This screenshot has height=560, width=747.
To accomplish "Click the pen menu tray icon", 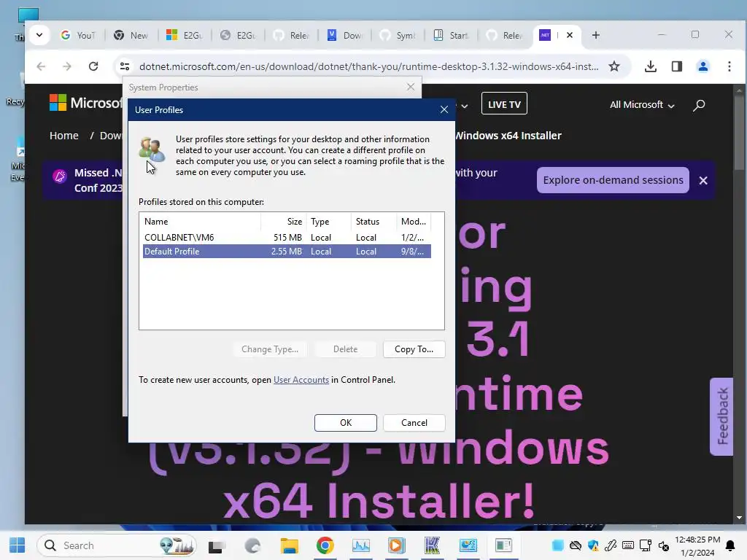I will click(x=611, y=545).
